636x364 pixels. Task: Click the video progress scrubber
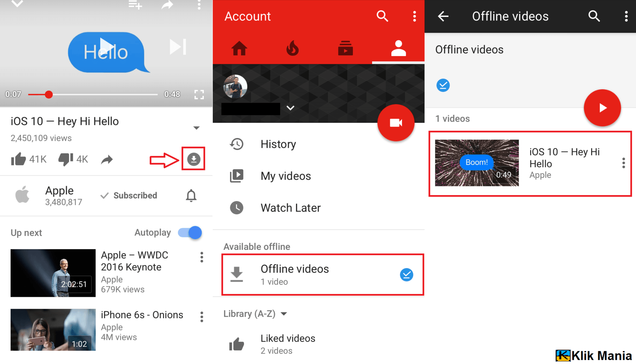49,94
